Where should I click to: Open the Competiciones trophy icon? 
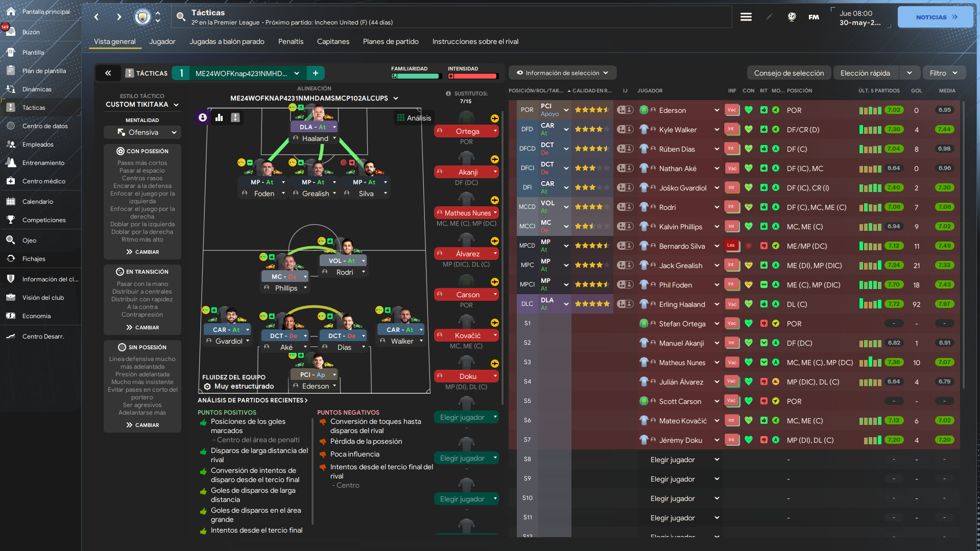click(11, 220)
